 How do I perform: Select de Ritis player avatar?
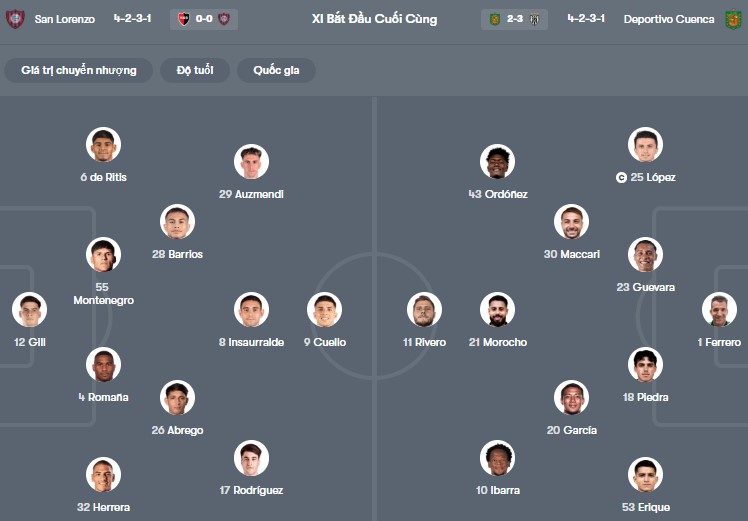coord(103,145)
